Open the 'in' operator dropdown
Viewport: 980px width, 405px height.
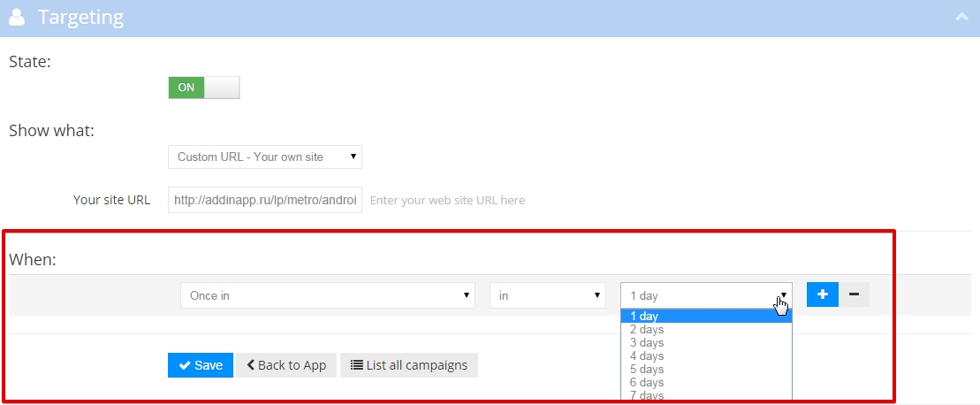[x=548, y=295]
